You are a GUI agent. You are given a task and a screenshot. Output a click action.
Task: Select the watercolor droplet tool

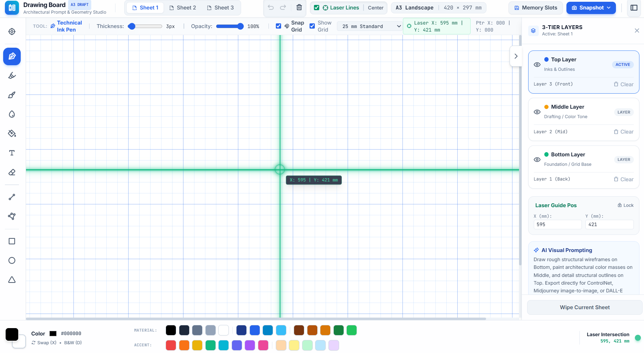(x=12, y=114)
